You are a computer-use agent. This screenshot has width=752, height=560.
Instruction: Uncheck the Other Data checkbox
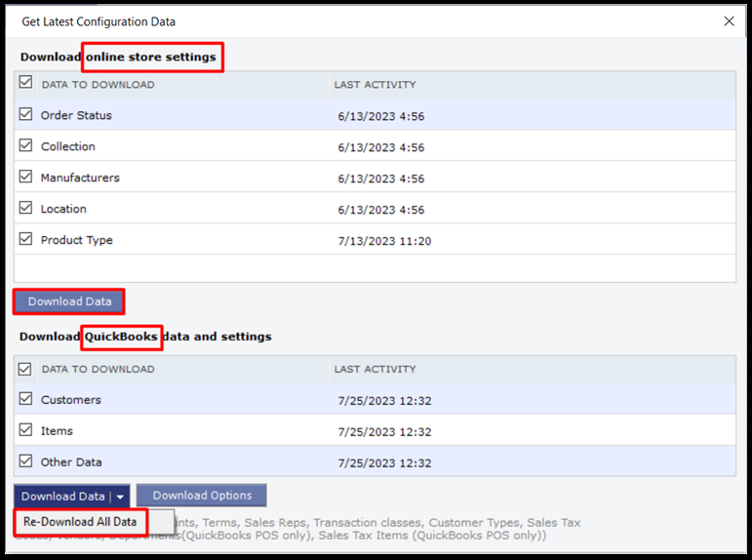tap(26, 462)
